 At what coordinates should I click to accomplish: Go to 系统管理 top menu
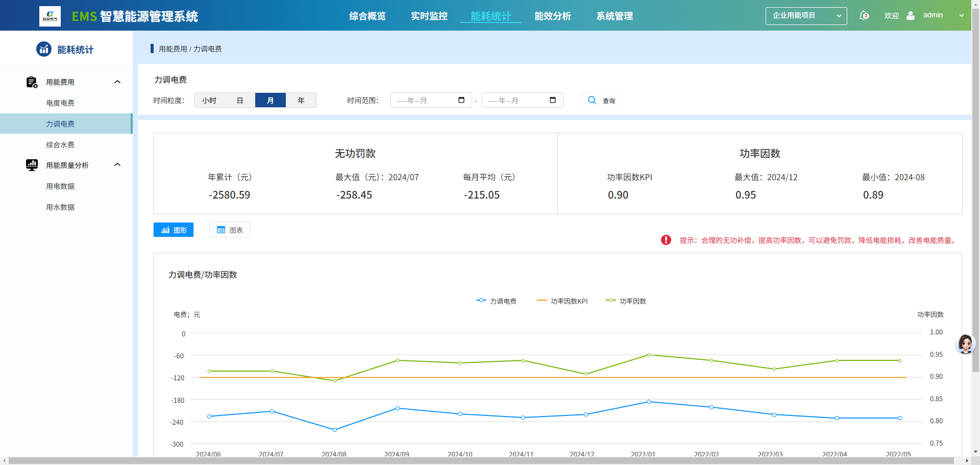pyautogui.click(x=615, y=16)
